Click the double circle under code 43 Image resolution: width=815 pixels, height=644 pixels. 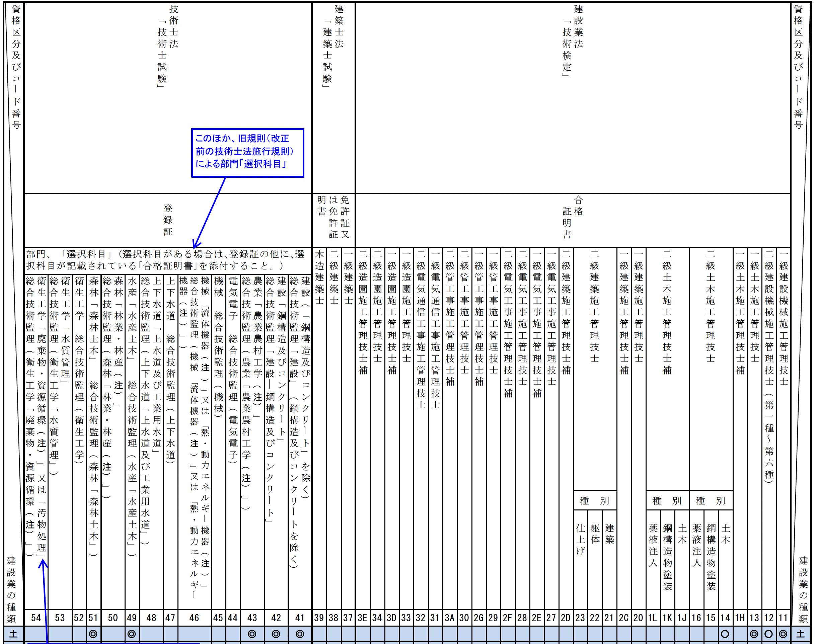[252, 634]
